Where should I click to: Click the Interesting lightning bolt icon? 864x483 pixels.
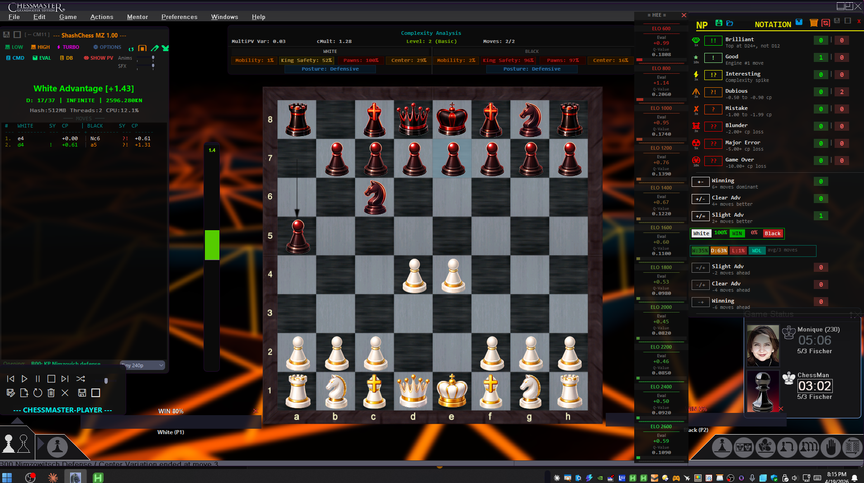[696, 75]
